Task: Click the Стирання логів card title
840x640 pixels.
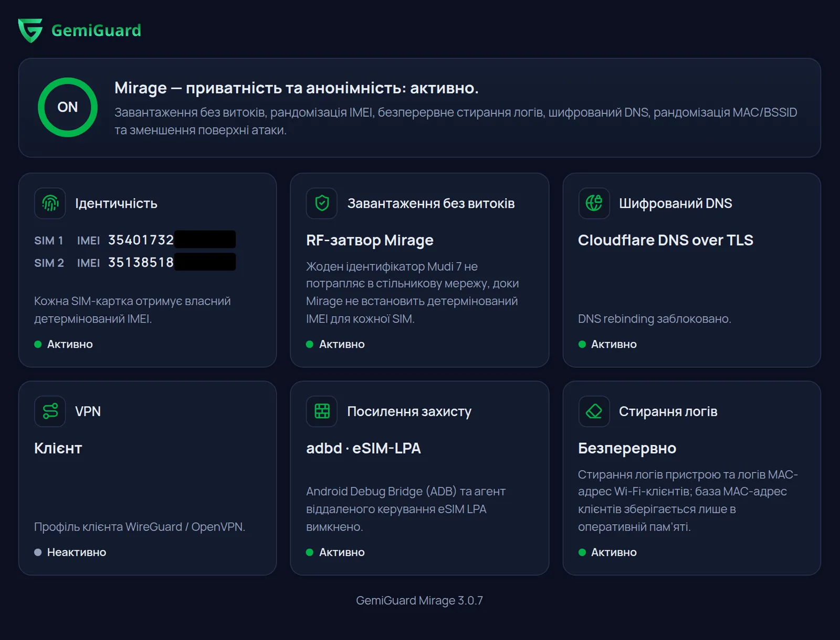Action: click(668, 412)
